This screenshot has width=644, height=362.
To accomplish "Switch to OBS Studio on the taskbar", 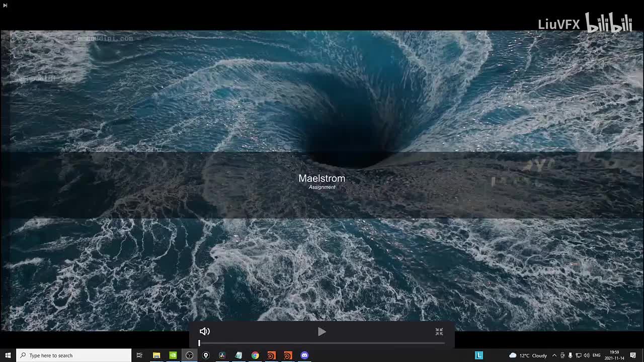I will (189, 355).
